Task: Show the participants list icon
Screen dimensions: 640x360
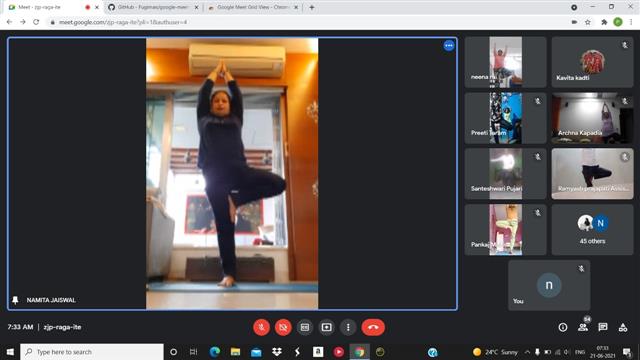Action: tap(583, 327)
